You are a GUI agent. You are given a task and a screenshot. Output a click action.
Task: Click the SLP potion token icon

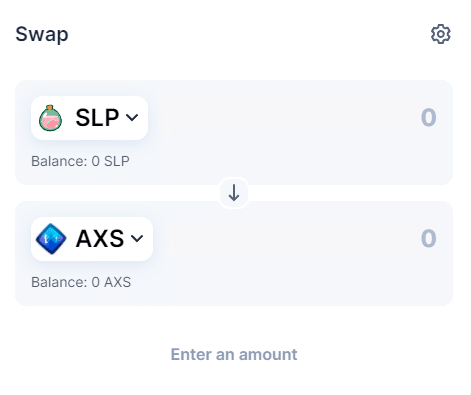[50, 118]
